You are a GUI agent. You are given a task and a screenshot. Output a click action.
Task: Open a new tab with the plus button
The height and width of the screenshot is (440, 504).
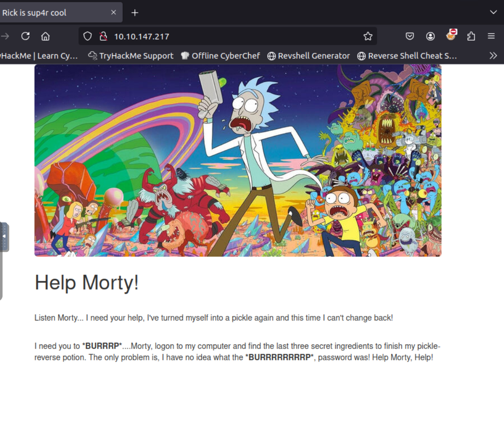[x=135, y=13]
